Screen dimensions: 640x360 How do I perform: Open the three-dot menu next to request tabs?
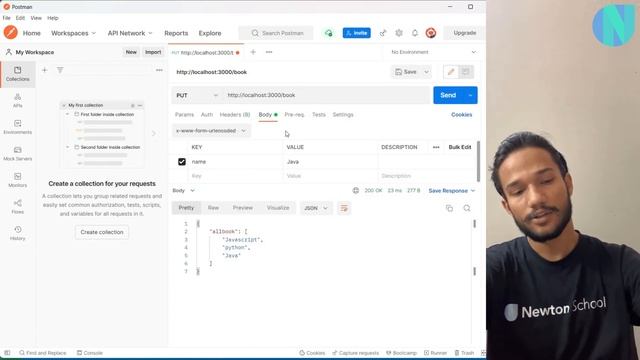pos(269,52)
